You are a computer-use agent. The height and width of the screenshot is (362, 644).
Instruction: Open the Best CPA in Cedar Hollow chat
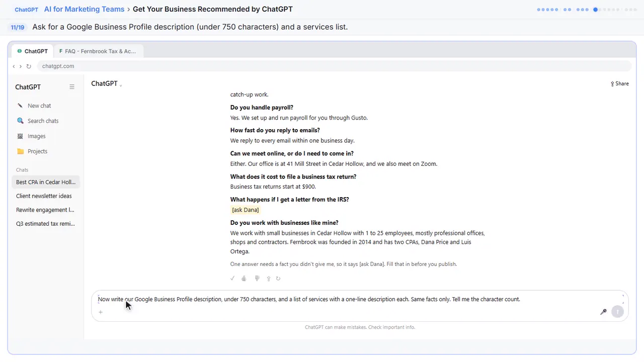click(x=46, y=182)
